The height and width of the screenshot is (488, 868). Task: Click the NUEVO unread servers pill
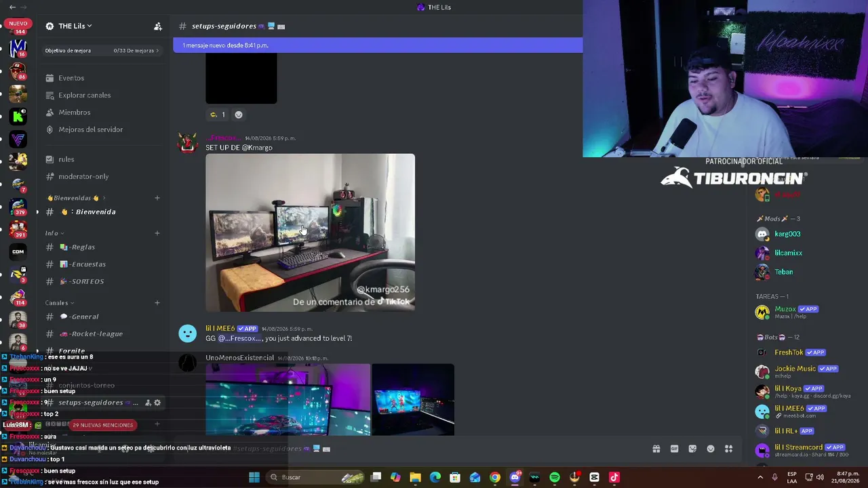point(18,24)
